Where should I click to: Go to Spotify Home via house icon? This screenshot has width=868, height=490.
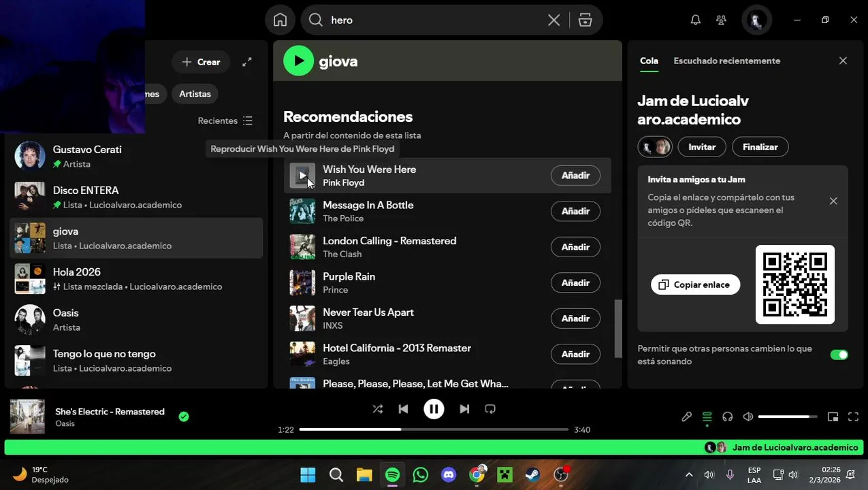pos(280,20)
